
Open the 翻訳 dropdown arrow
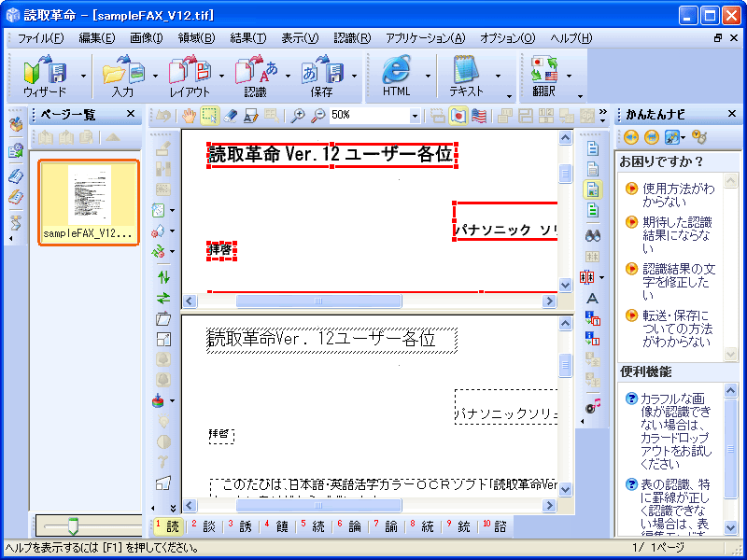(x=569, y=76)
